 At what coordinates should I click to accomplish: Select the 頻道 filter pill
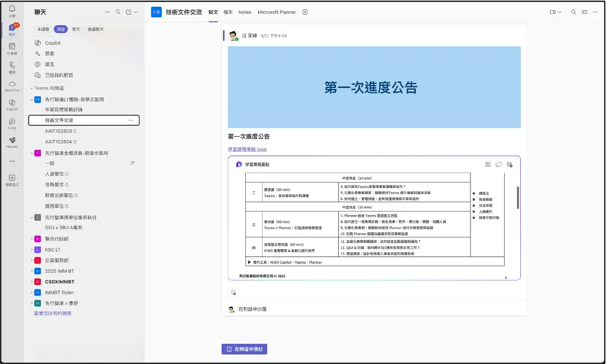click(60, 29)
